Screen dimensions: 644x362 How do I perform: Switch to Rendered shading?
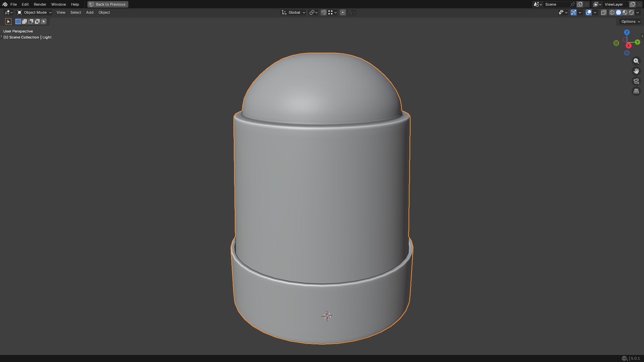(x=631, y=12)
